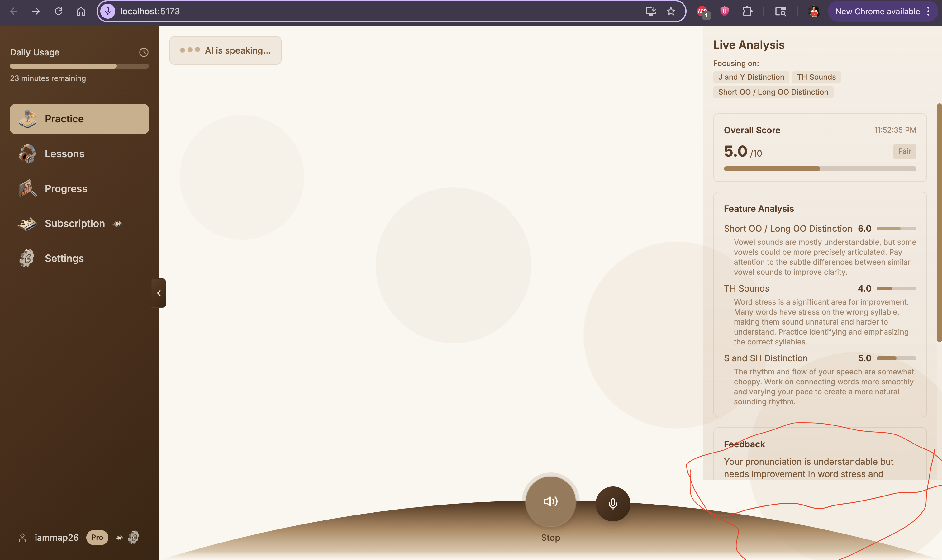This screenshot has height=560, width=942.
Task: Click the install app icon in the address bar
Action: (651, 11)
